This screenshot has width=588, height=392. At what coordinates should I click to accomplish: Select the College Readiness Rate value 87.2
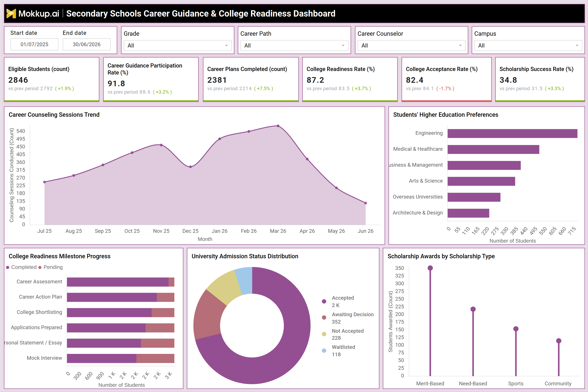coord(315,80)
